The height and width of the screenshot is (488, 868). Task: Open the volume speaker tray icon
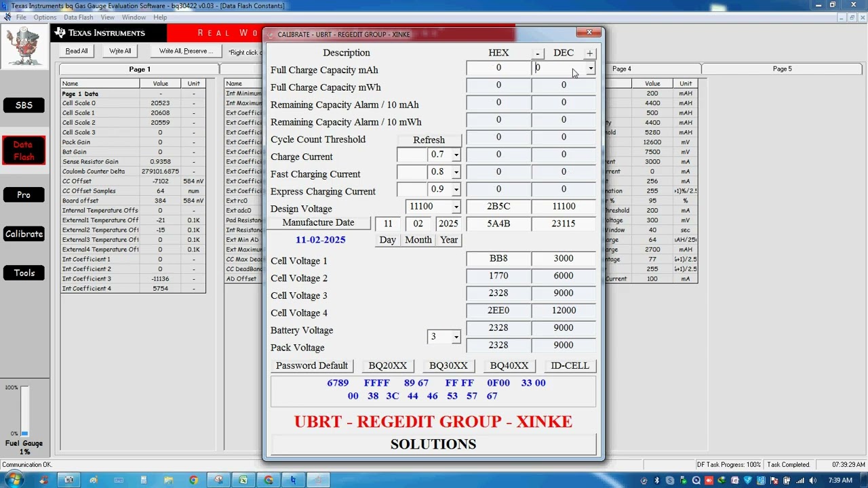tap(813, 480)
